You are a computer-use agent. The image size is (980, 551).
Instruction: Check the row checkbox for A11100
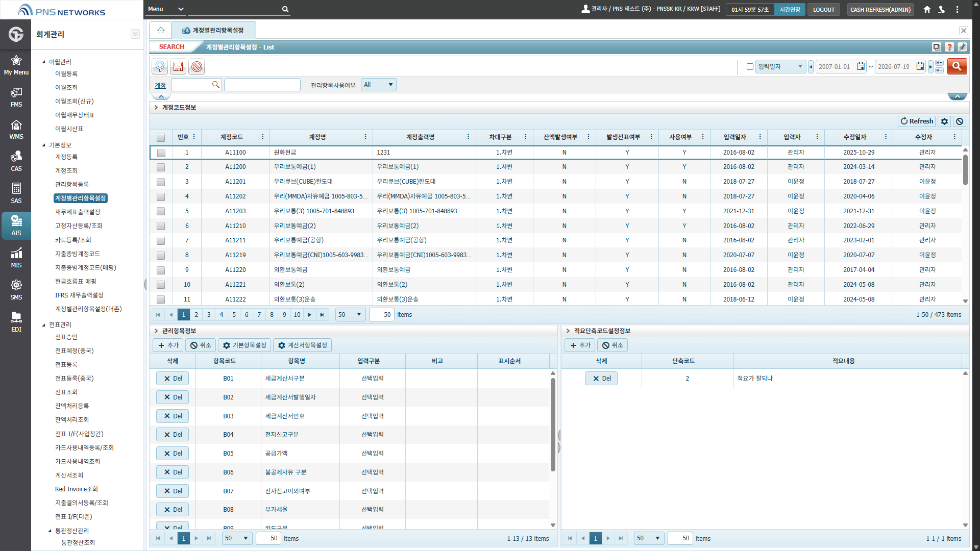coord(161,153)
